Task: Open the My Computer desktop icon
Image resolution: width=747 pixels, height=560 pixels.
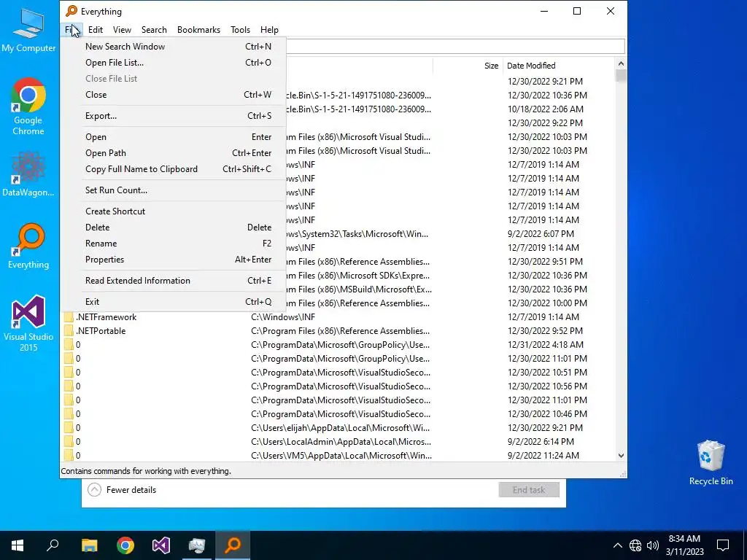Action: [x=28, y=29]
